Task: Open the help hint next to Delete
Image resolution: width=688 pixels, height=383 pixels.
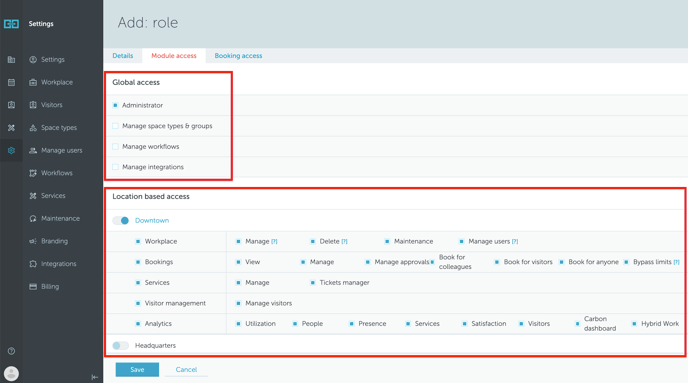Action: pyautogui.click(x=344, y=241)
